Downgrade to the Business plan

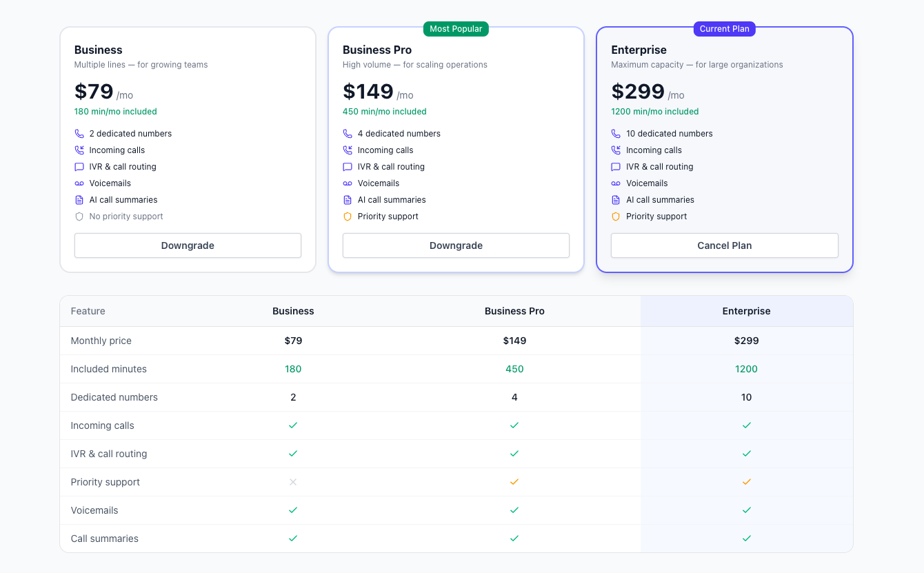[x=188, y=245]
